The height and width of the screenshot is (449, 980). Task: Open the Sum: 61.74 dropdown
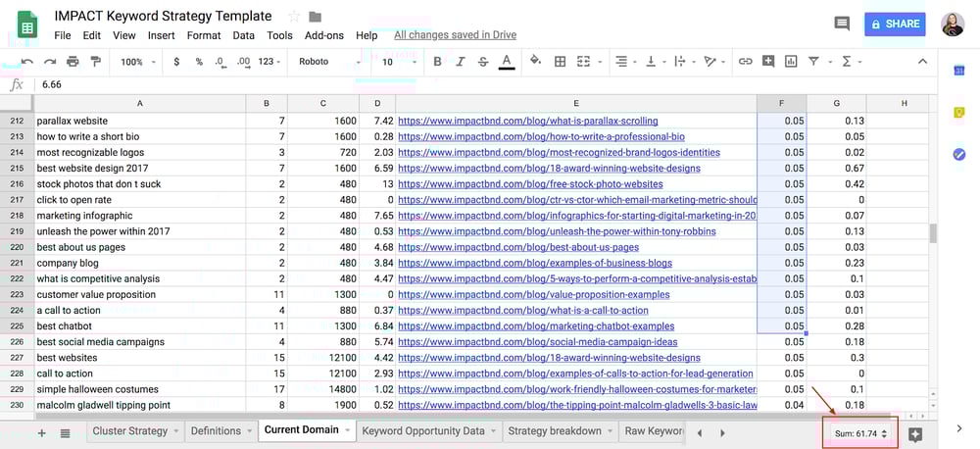click(861, 433)
